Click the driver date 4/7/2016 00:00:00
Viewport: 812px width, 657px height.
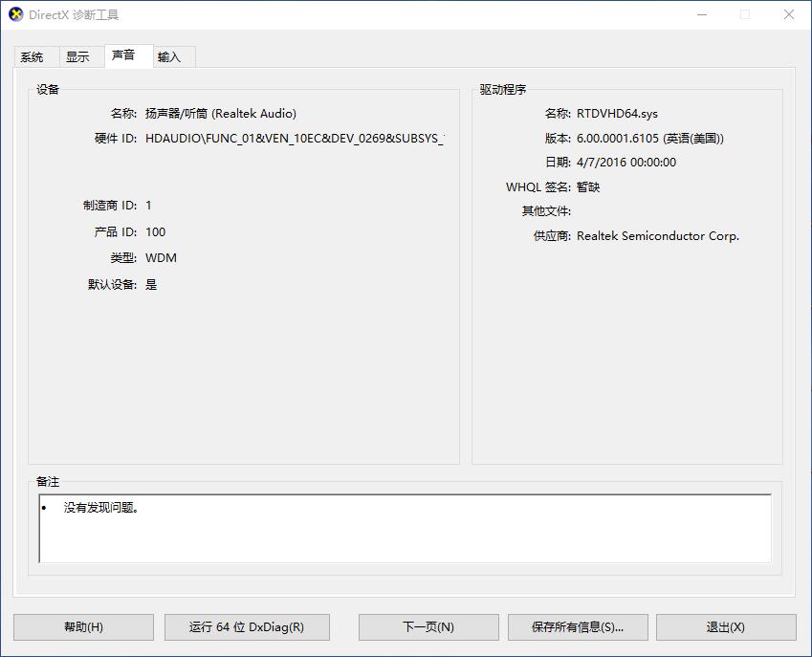click(x=626, y=162)
